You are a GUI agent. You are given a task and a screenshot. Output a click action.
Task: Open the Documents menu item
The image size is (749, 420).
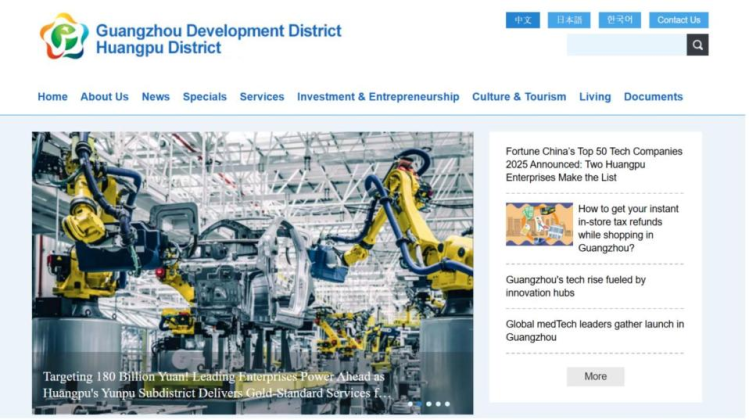[653, 97]
